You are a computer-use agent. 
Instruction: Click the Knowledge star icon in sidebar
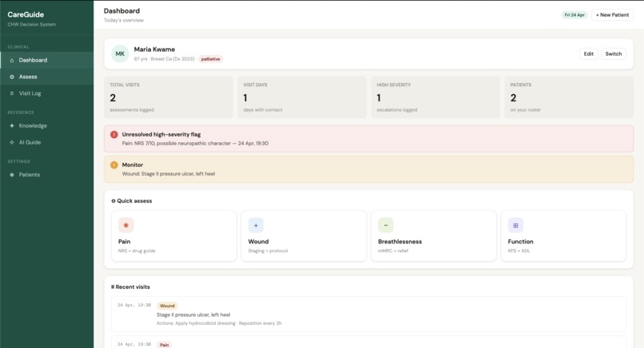pyautogui.click(x=11, y=125)
